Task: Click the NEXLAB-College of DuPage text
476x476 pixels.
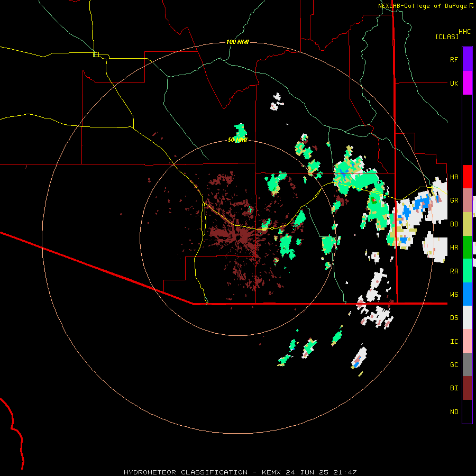Action: tap(422, 6)
